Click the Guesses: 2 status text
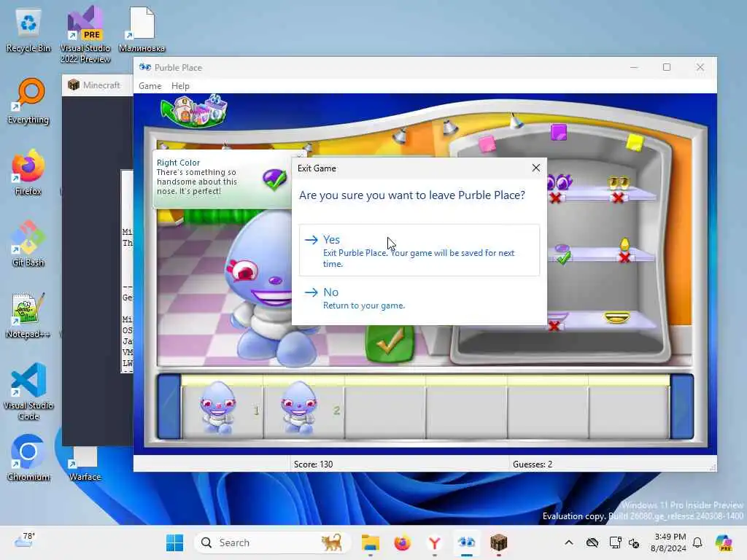 532,464
